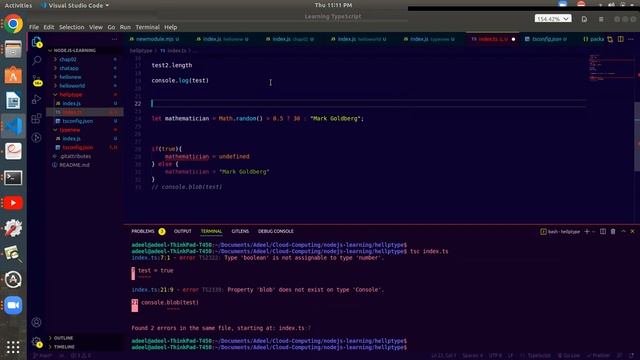Open the File menu

coord(34,27)
